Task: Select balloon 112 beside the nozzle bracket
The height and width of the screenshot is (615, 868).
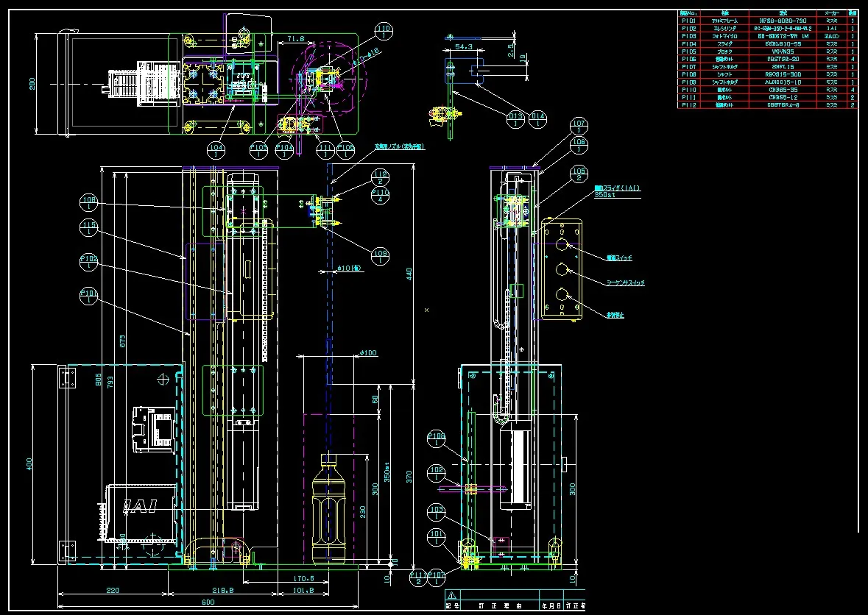Action: tap(380, 177)
